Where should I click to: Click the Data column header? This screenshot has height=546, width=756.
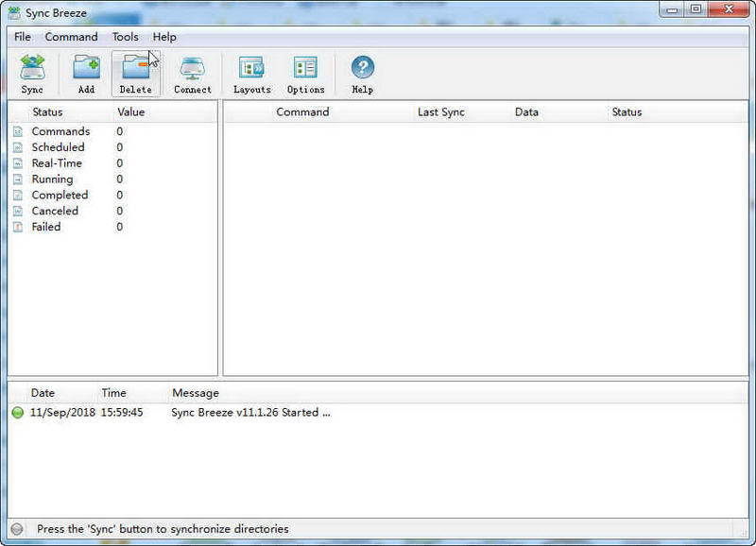pos(526,112)
